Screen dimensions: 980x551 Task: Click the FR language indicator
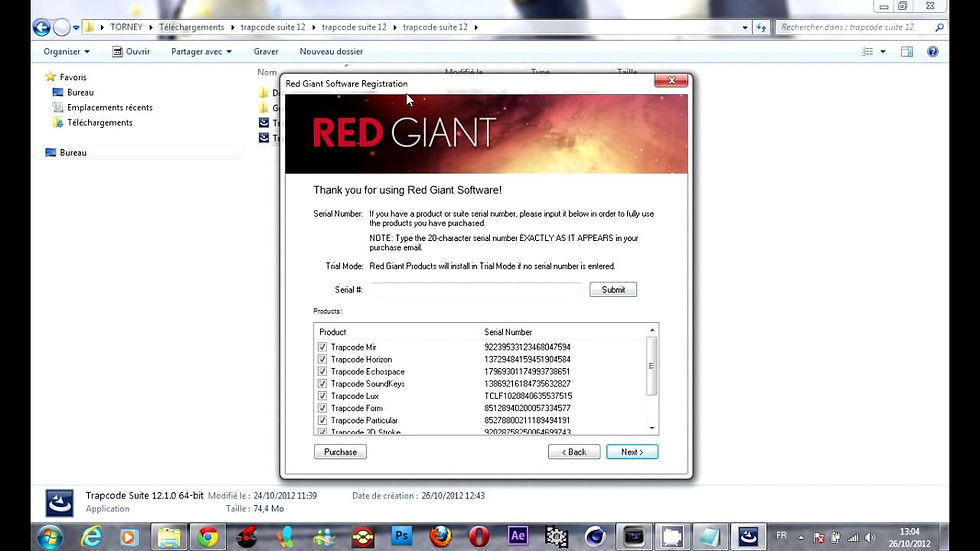(x=781, y=535)
